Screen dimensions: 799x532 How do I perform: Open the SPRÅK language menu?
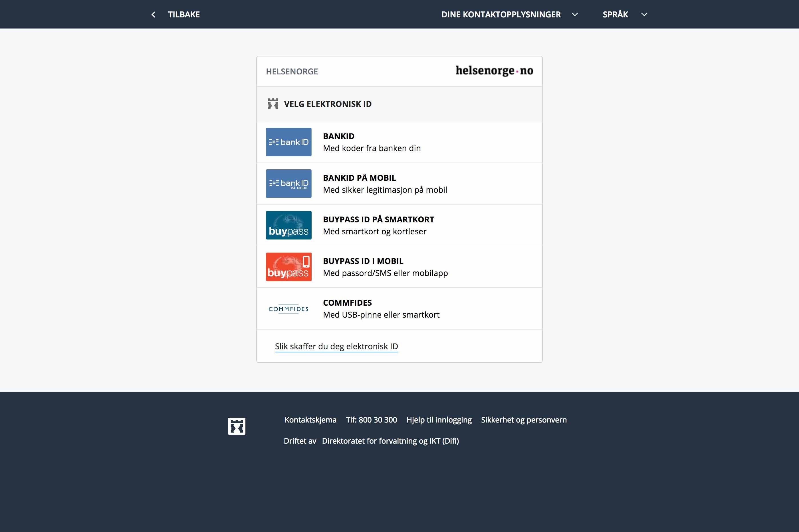pyautogui.click(x=615, y=15)
